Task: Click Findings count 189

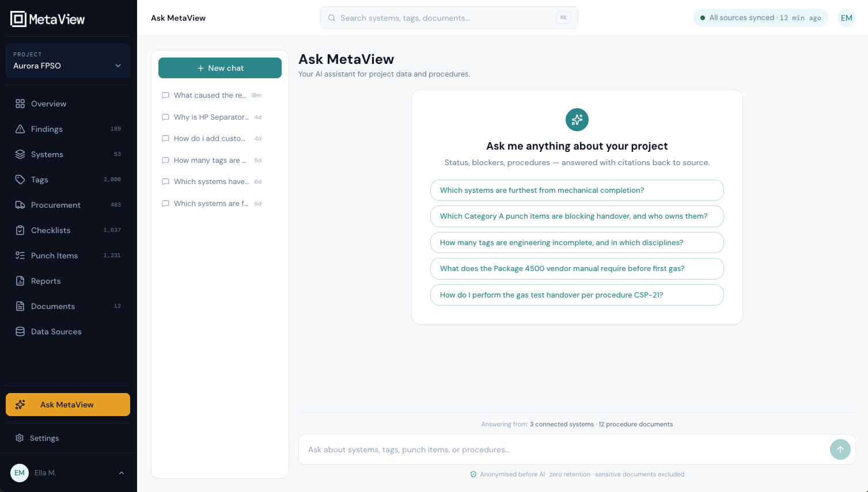Action: (116, 129)
